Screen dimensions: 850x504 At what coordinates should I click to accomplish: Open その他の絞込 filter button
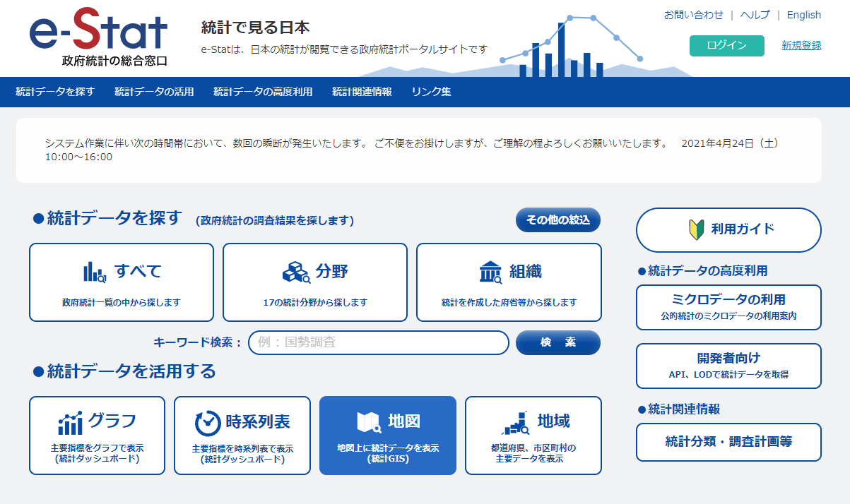[557, 220]
